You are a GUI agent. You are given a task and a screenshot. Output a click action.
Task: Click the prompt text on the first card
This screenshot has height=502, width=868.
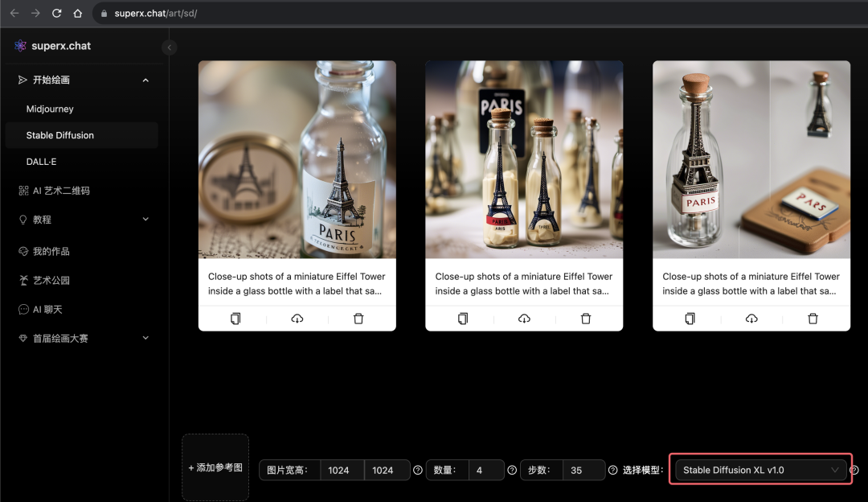[x=297, y=284]
